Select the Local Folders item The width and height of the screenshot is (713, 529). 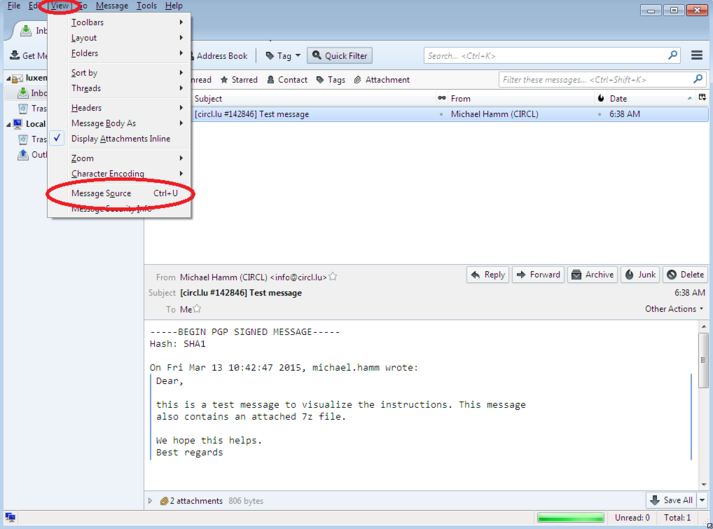tap(30, 124)
